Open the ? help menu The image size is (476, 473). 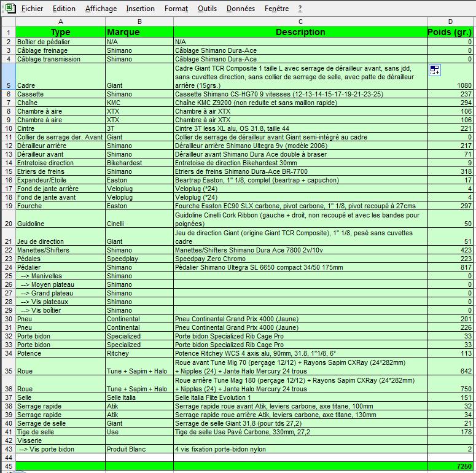[300, 9]
